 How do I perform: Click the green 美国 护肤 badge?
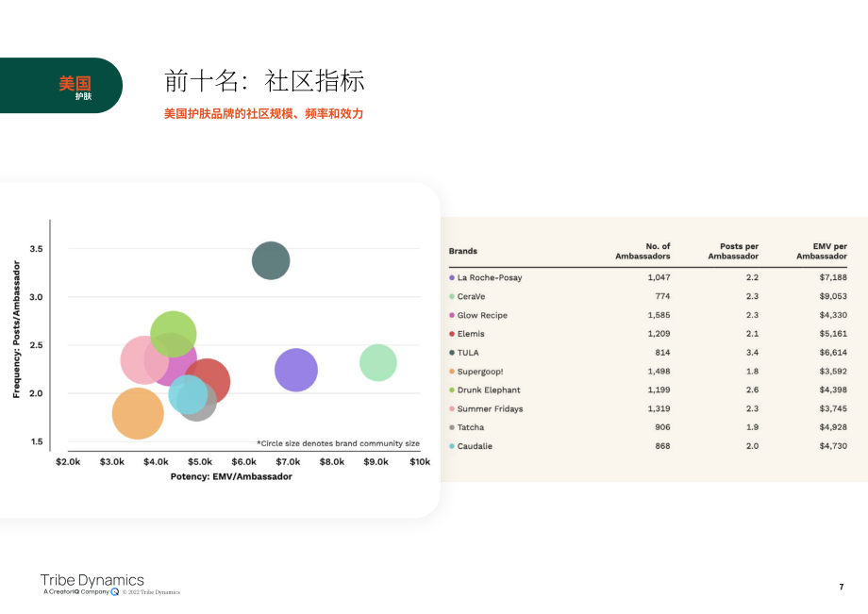tap(61, 85)
